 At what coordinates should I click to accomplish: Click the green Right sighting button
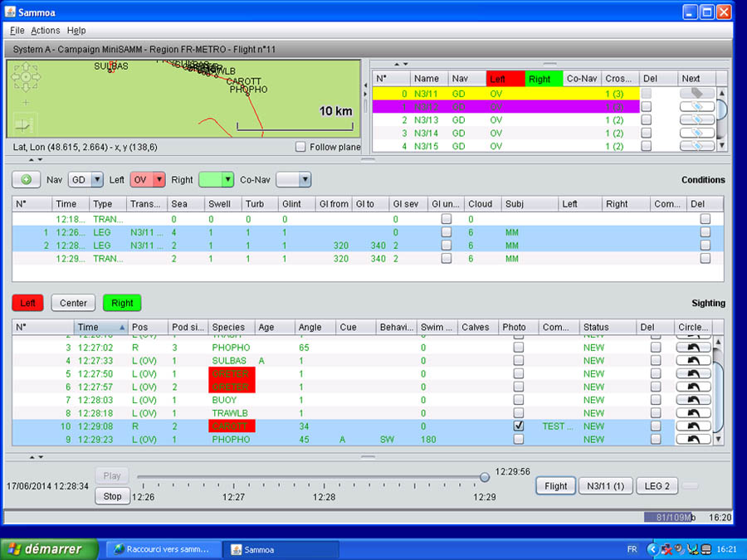122,303
